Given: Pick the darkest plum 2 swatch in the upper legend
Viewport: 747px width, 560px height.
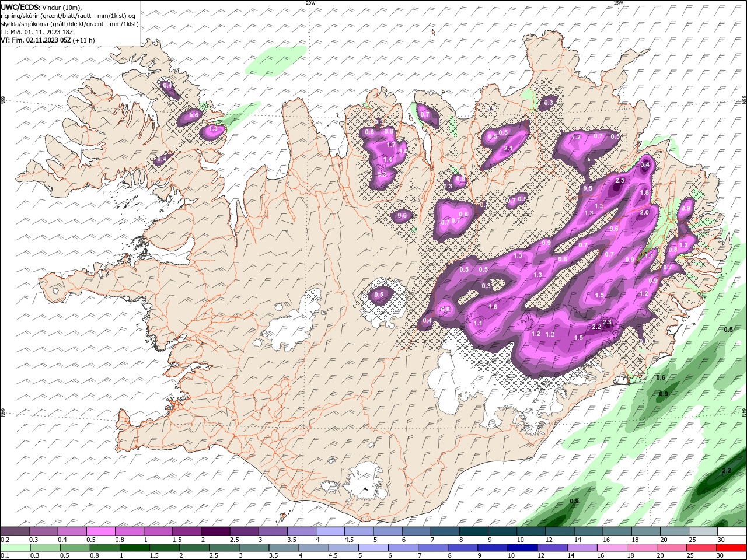Looking at the screenshot, I should coord(215,531).
